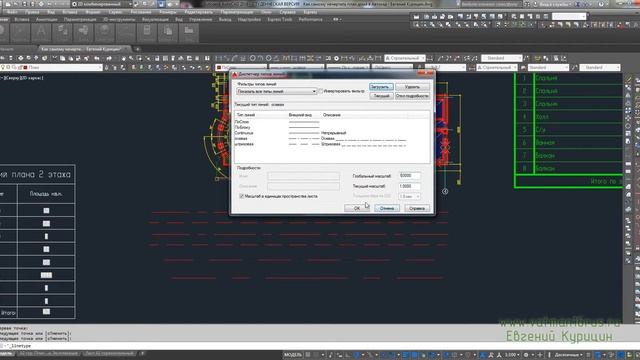
Task: Select the Pan hand tool icon
Action: [123, 58]
